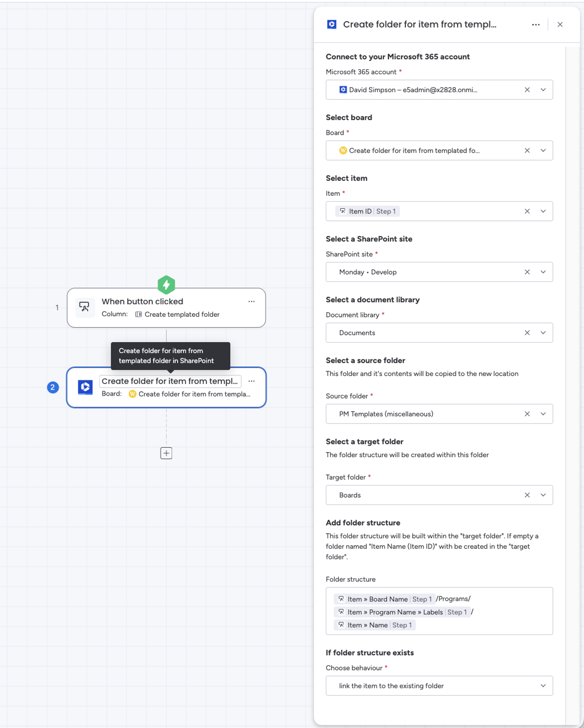Click the green lightning icon above the trigger node
The height and width of the screenshot is (728, 584).
coord(166,284)
